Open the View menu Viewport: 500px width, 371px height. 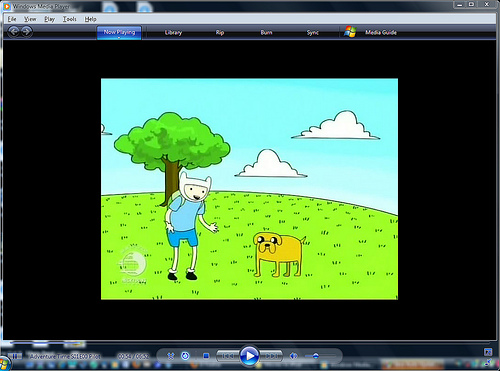point(30,19)
